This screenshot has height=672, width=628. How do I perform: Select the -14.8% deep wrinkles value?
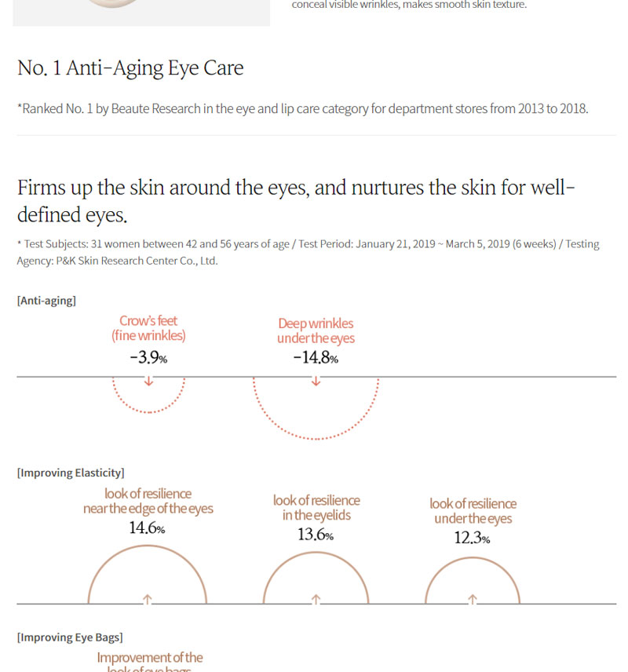pyautogui.click(x=316, y=358)
